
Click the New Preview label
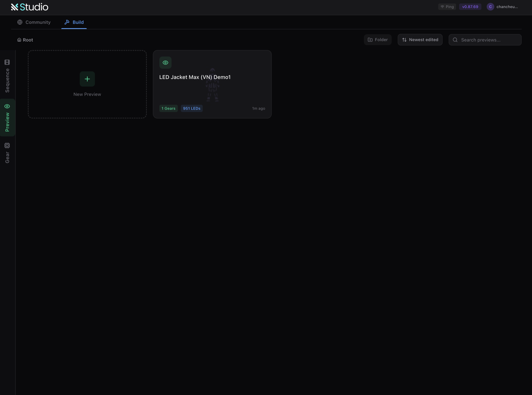[x=87, y=94]
